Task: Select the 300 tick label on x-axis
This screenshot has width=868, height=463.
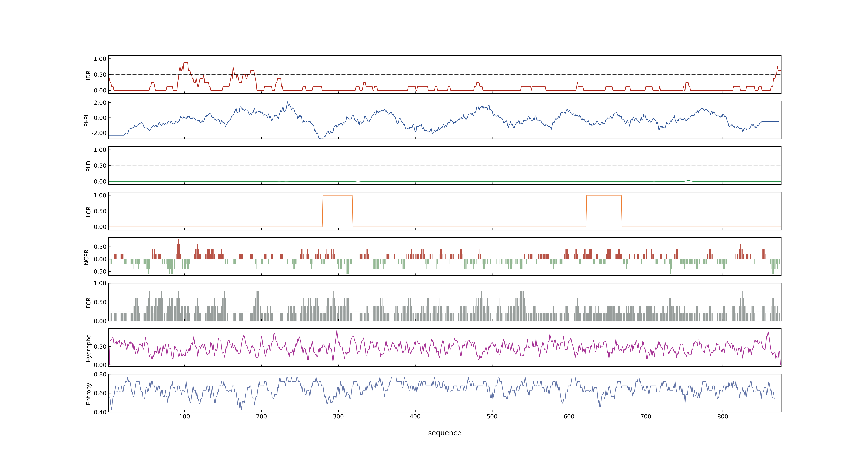Action: coord(338,416)
